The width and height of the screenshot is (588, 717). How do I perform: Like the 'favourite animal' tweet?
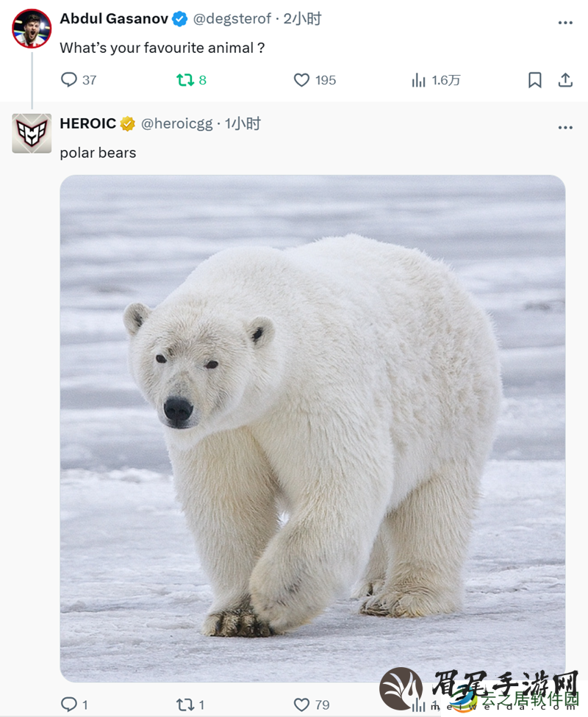pos(315,80)
